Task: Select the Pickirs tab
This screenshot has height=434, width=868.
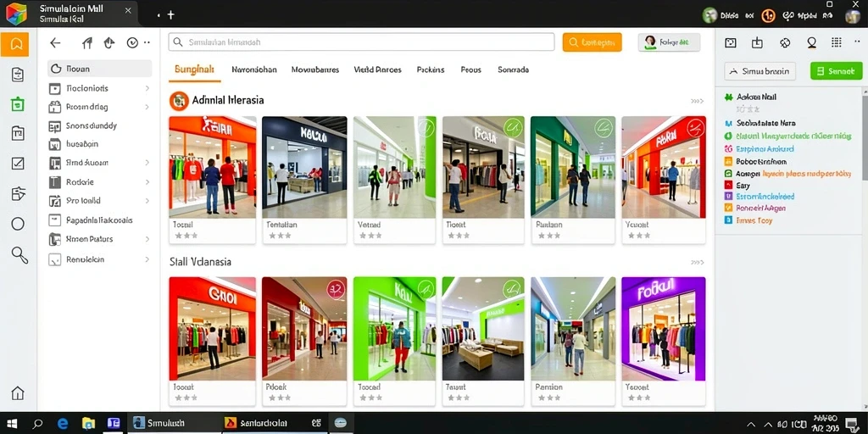Action: coord(431,70)
